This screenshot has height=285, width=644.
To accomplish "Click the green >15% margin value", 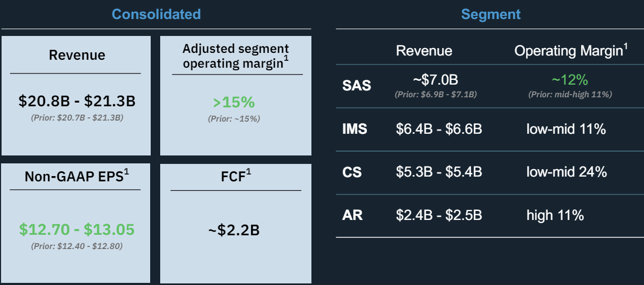I will (x=234, y=102).
